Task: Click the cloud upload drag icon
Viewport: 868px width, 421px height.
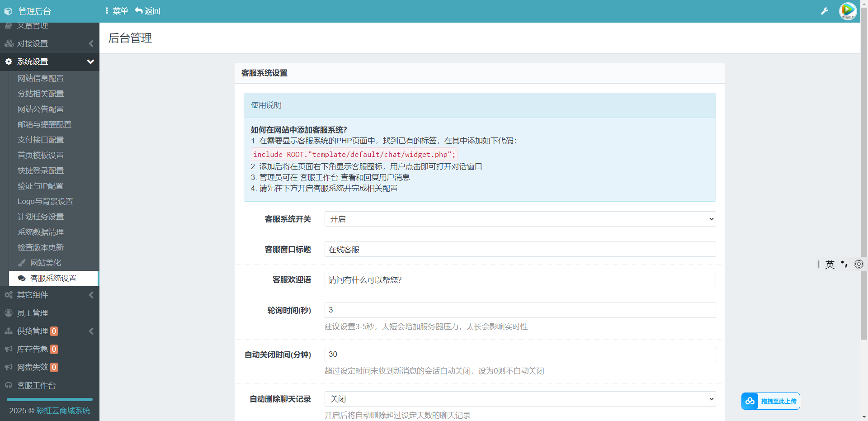Action: (750, 401)
